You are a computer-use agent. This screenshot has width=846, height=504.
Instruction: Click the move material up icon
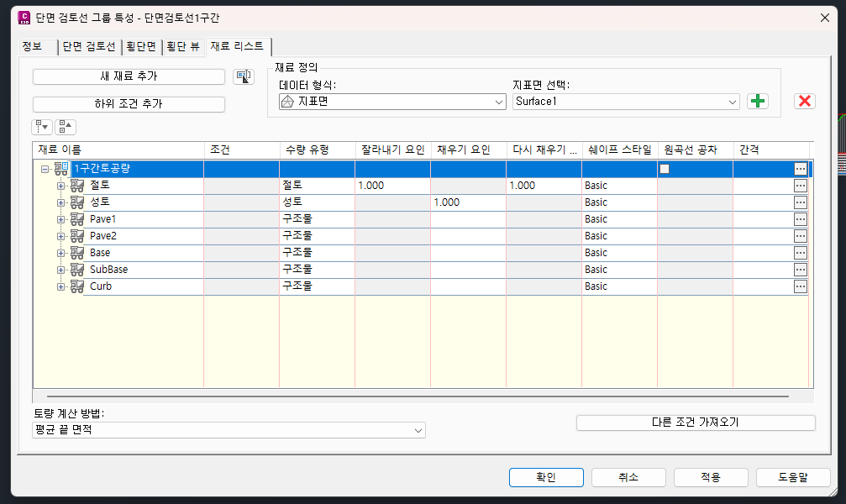tap(66, 127)
